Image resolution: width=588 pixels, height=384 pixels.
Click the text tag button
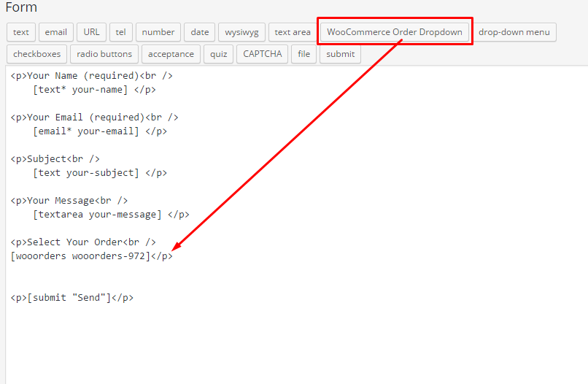point(21,32)
